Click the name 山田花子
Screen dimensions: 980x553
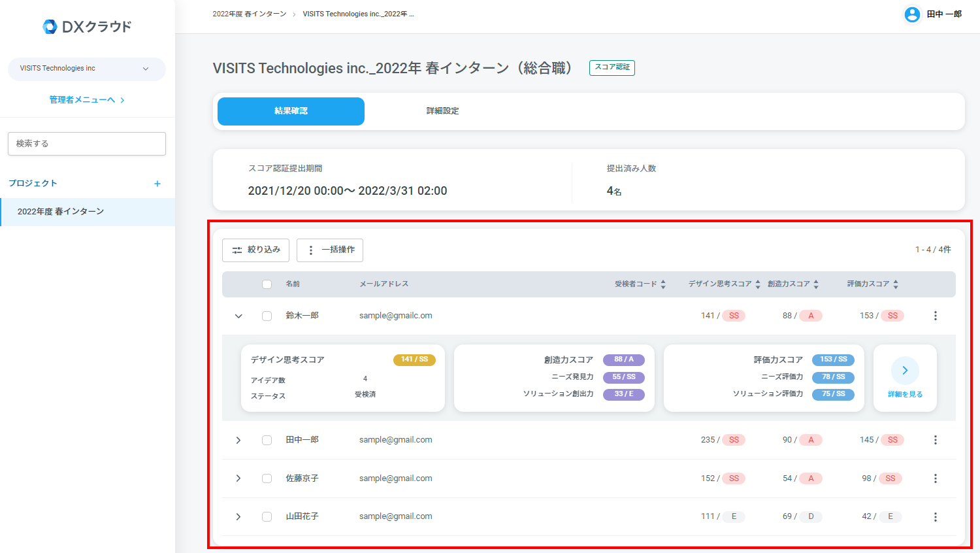pos(302,516)
